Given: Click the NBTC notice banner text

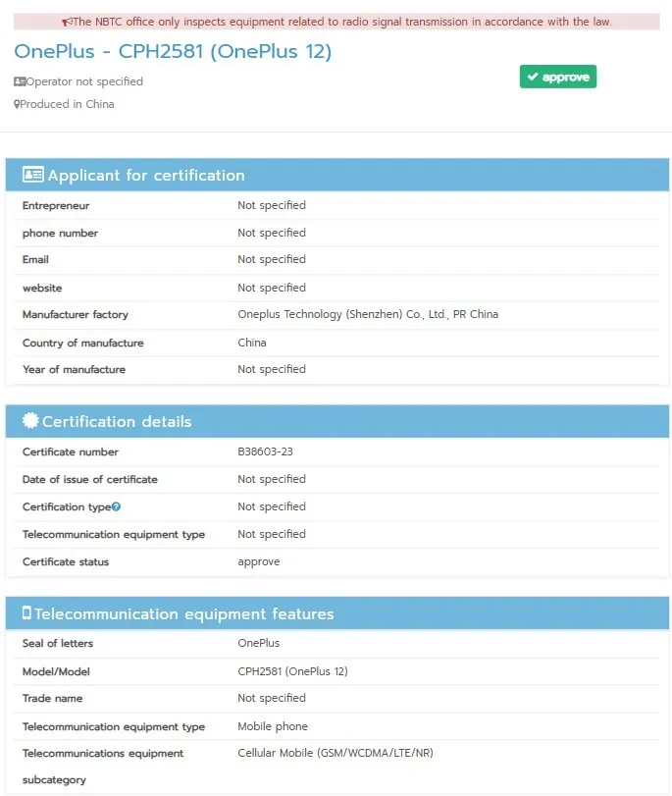Looking at the screenshot, I should tap(342, 22).
